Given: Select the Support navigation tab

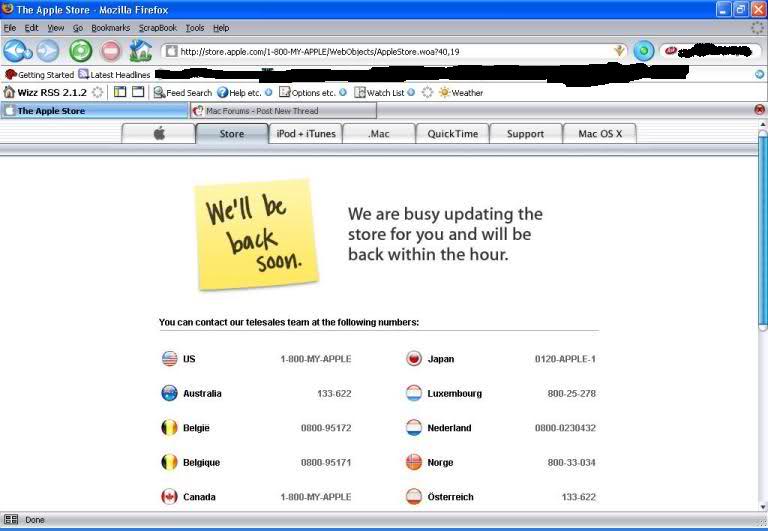Looking at the screenshot, I should (x=526, y=133).
